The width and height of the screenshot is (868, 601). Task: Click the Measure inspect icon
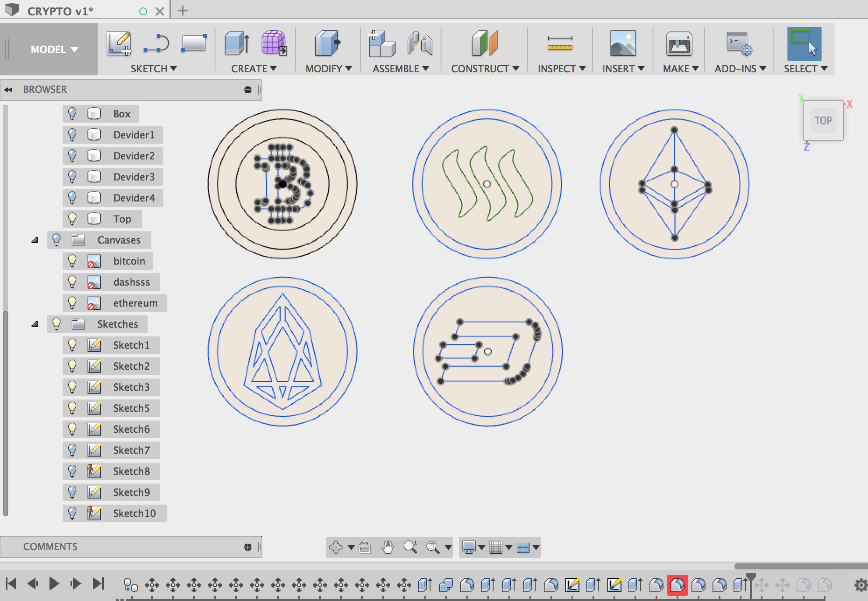560,43
